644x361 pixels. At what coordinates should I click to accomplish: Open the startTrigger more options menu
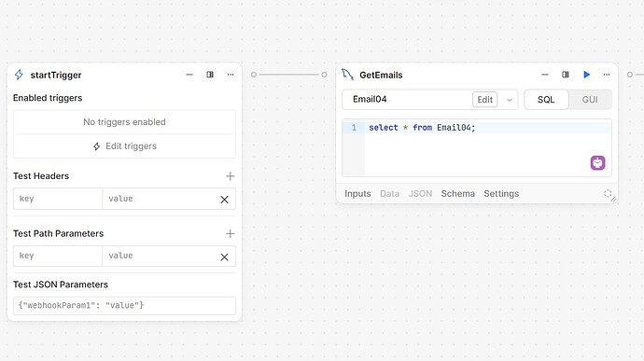coord(231,75)
